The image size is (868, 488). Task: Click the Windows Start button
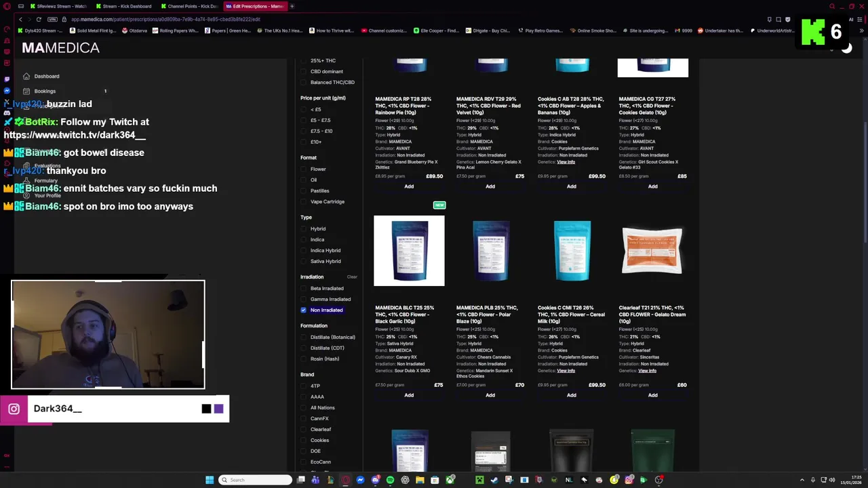pyautogui.click(x=210, y=480)
